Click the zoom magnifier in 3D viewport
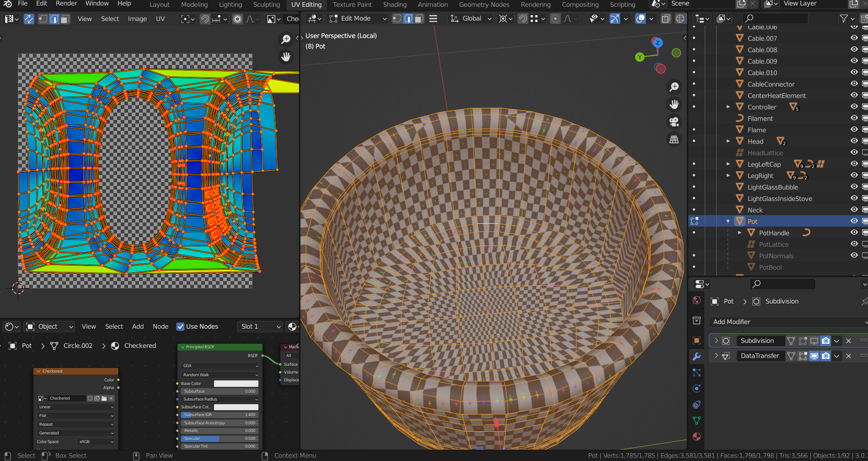 [x=674, y=87]
